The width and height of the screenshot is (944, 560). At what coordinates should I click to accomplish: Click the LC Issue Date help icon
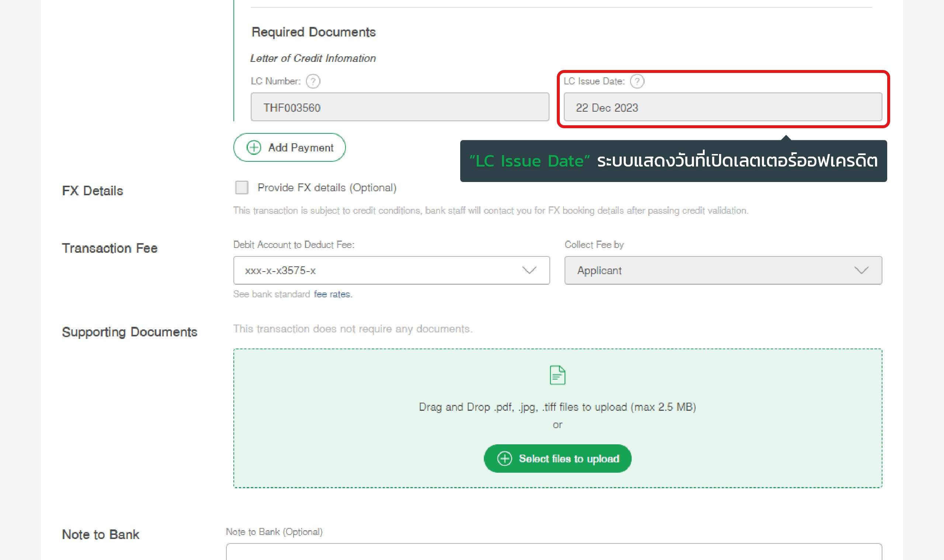637,81
